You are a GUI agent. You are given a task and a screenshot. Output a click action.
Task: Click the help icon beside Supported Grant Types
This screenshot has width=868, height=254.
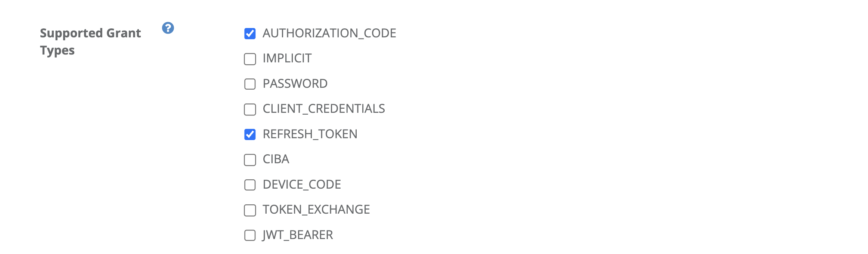coord(168,28)
